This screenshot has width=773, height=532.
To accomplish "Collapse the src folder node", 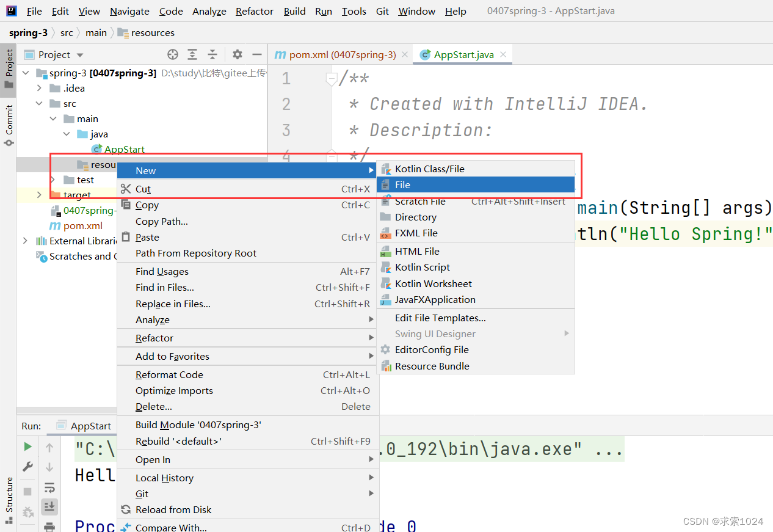I will (x=39, y=103).
